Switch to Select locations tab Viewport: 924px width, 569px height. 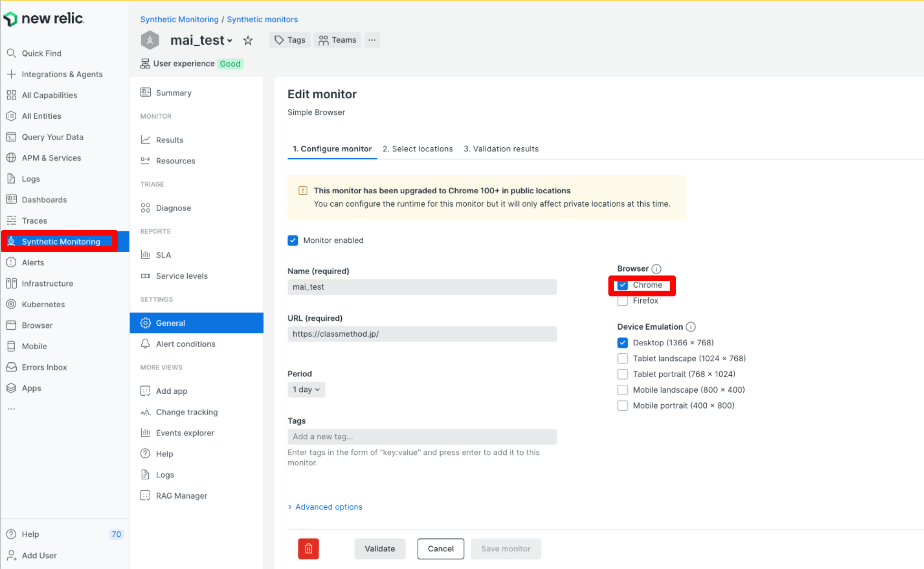point(418,149)
